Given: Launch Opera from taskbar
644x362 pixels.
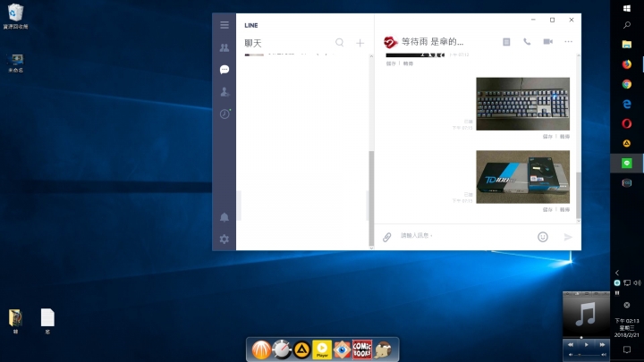Looking at the screenshot, I should click(x=627, y=123).
